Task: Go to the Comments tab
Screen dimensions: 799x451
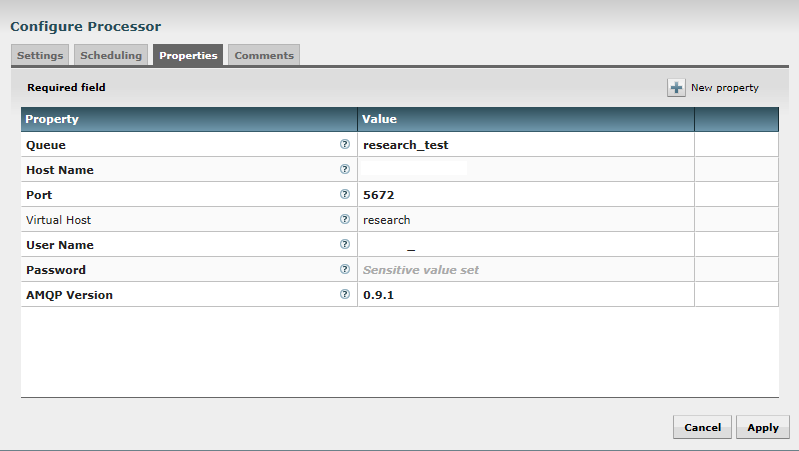Action: click(264, 56)
